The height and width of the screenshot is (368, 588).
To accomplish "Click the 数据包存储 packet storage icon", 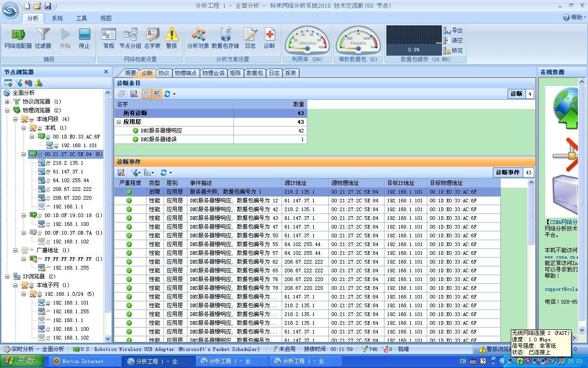I will (225, 38).
